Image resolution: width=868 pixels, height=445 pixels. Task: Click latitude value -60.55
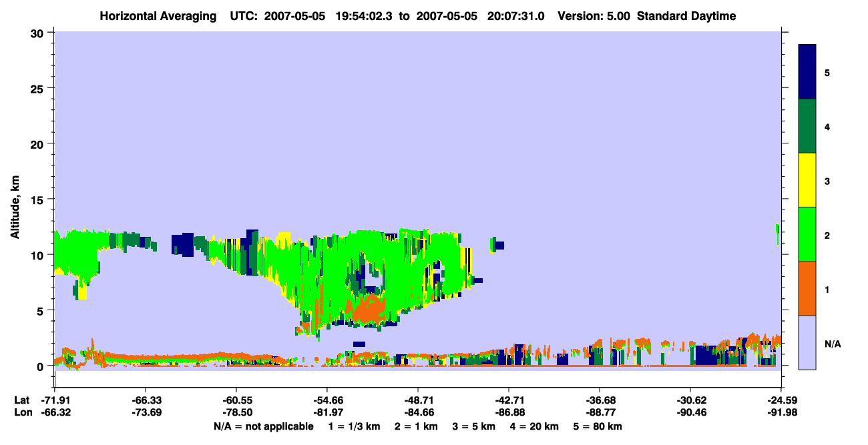pyautogui.click(x=236, y=400)
